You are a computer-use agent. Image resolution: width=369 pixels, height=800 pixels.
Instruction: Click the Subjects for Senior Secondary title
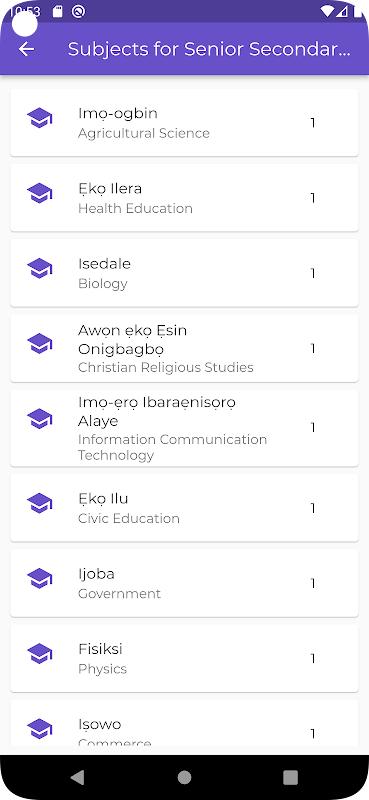[x=209, y=49]
